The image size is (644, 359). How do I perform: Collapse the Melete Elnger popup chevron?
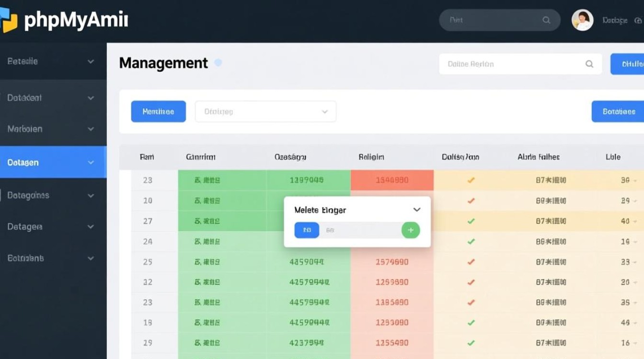tap(417, 210)
